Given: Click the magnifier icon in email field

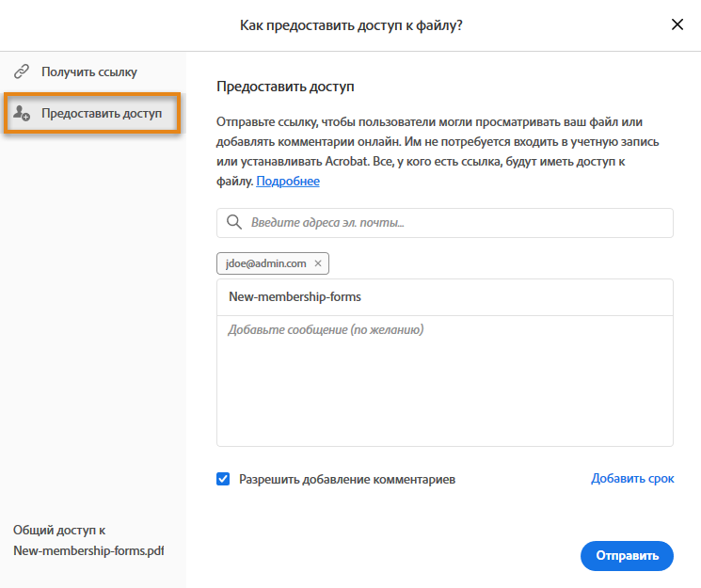Looking at the screenshot, I should [x=234, y=223].
